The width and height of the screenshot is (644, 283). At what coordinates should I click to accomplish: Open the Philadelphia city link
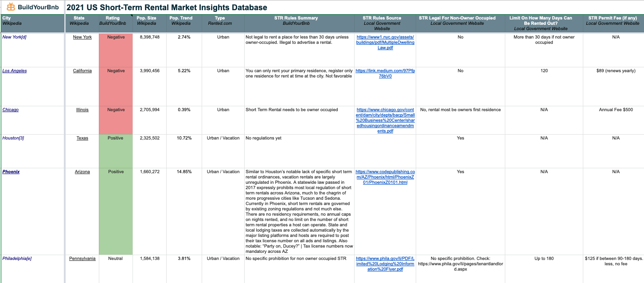(16, 259)
